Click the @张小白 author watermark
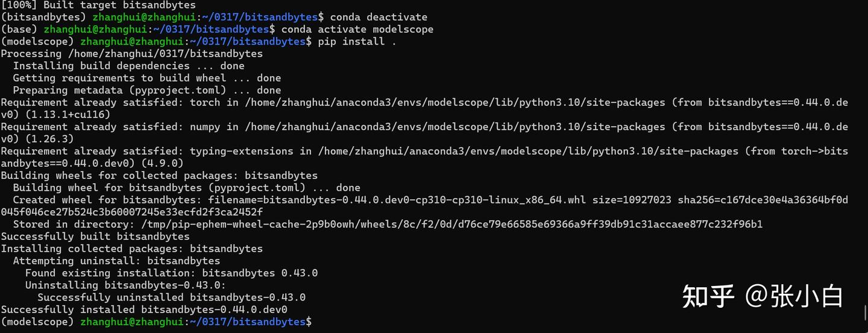The width and height of the screenshot is (868, 333). pos(794,297)
